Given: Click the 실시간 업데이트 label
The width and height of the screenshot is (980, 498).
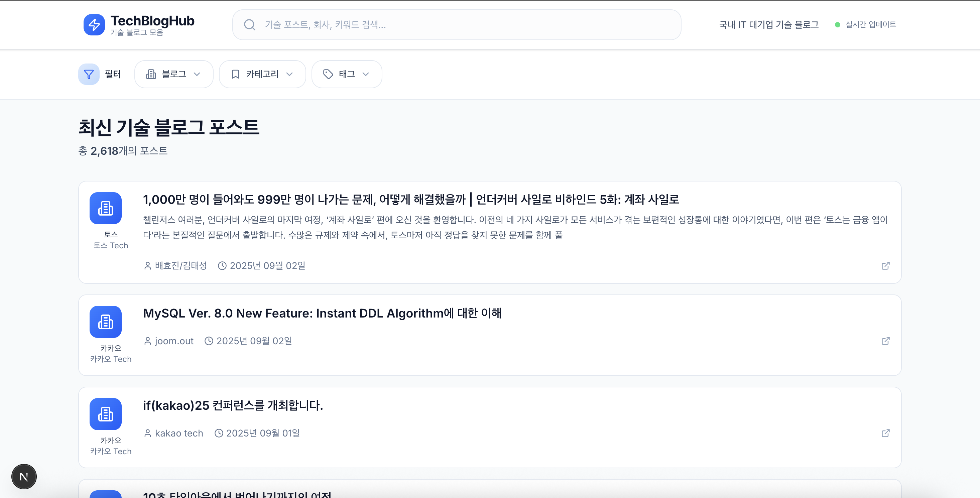Looking at the screenshot, I should pos(870,25).
